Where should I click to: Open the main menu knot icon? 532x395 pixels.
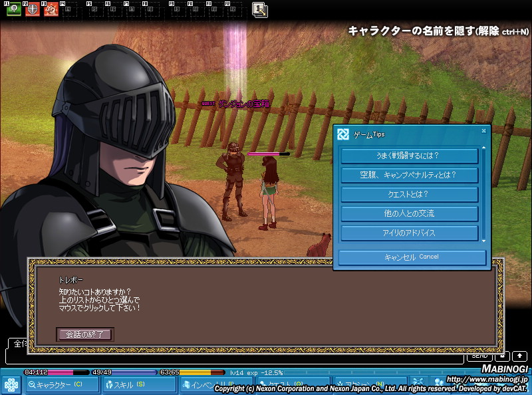point(11,386)
